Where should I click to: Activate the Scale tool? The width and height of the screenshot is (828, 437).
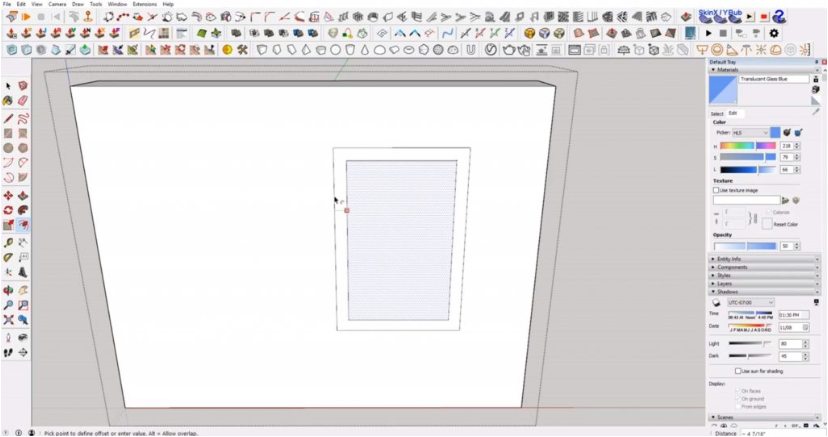[8, 225]
